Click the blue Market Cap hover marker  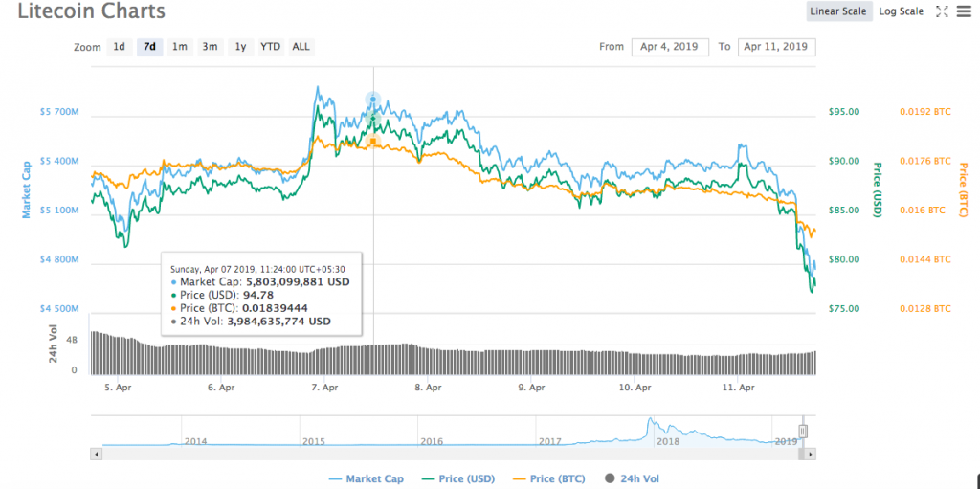click(x=373, y=100)
